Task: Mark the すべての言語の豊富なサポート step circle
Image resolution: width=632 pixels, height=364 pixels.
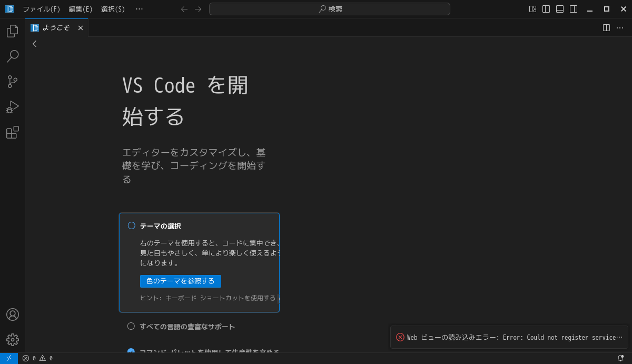Action: coord(131,326)
